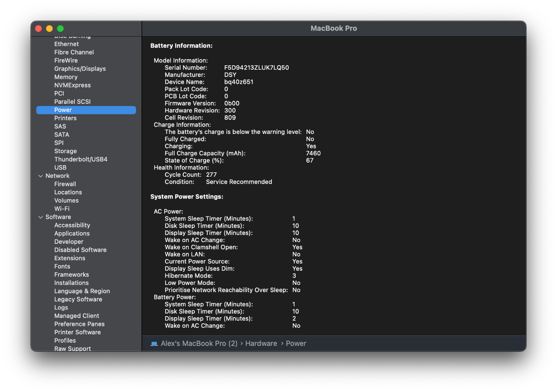Select Profiles in the sidebar

point(65,340)
